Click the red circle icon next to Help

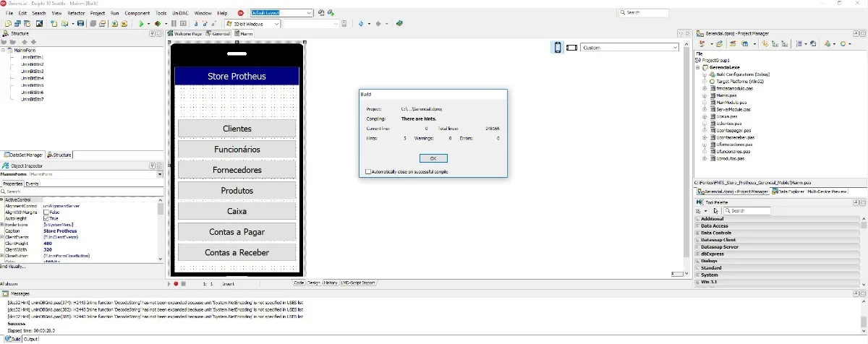[x=241, y=12]
